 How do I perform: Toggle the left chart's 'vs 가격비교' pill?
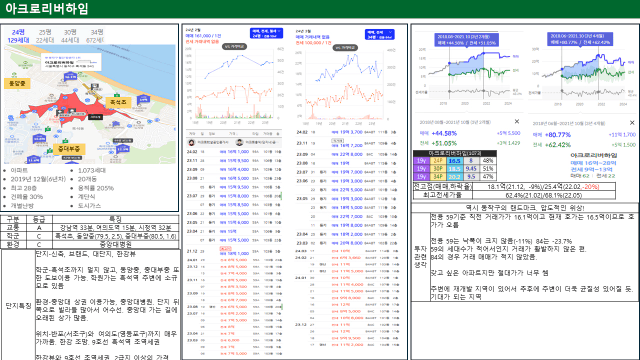point(234,47)
